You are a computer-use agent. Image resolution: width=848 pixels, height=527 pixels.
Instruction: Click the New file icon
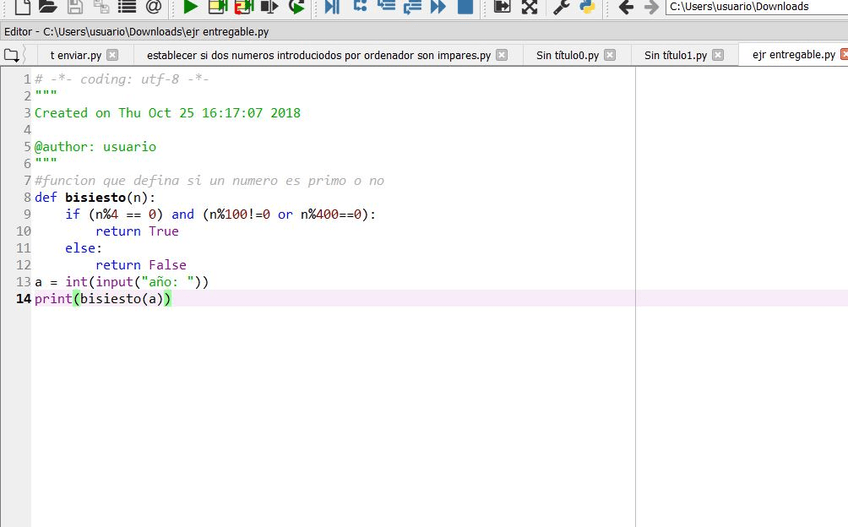click(21, 7)
